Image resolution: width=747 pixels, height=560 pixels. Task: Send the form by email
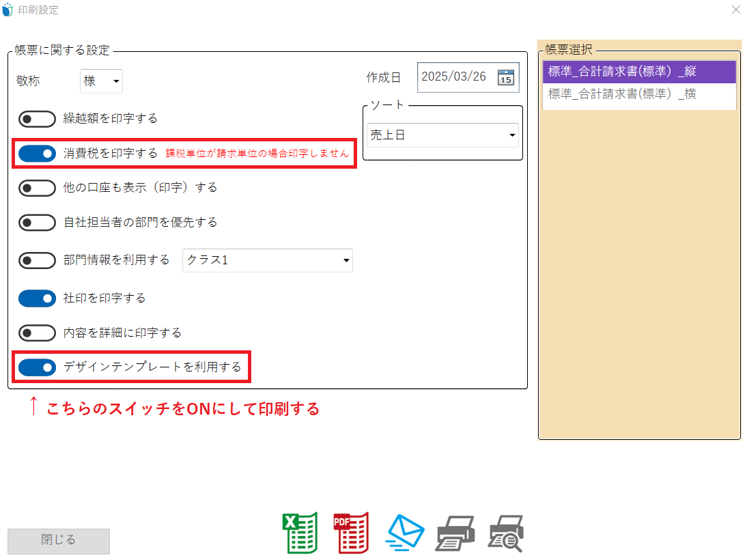click(x=404, y=533)
